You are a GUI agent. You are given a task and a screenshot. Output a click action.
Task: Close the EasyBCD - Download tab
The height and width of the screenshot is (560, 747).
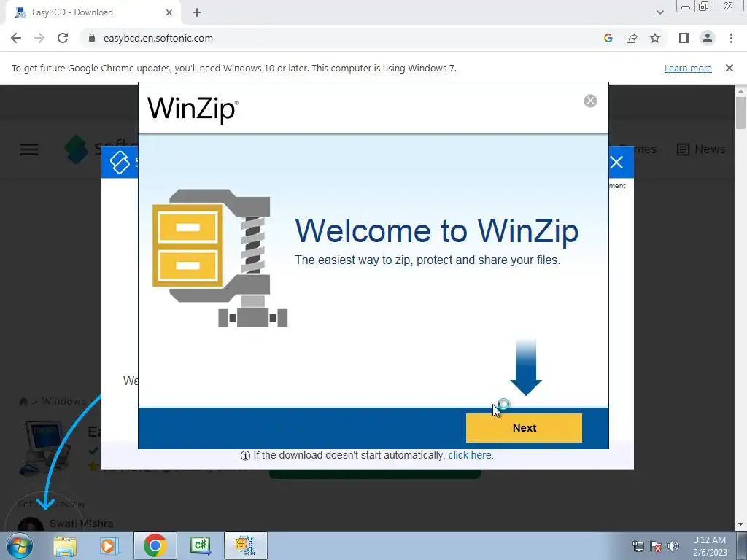tap(169, 12)
